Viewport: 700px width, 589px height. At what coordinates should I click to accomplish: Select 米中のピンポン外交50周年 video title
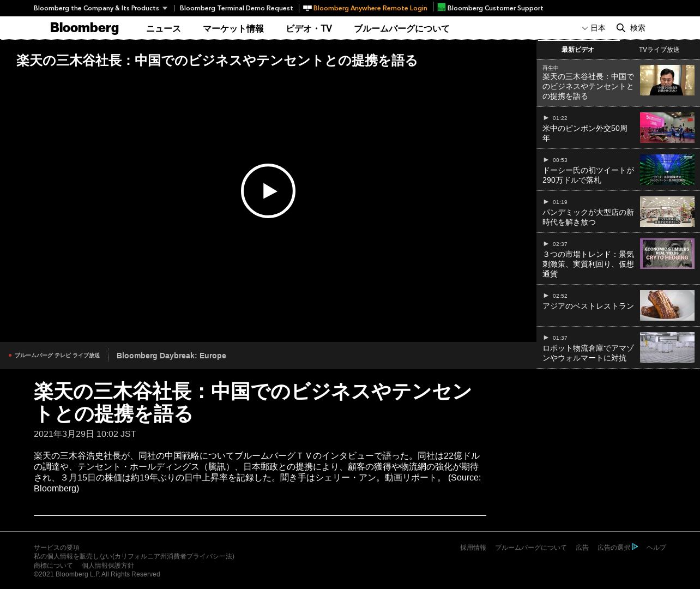click(x=585, y=133)
